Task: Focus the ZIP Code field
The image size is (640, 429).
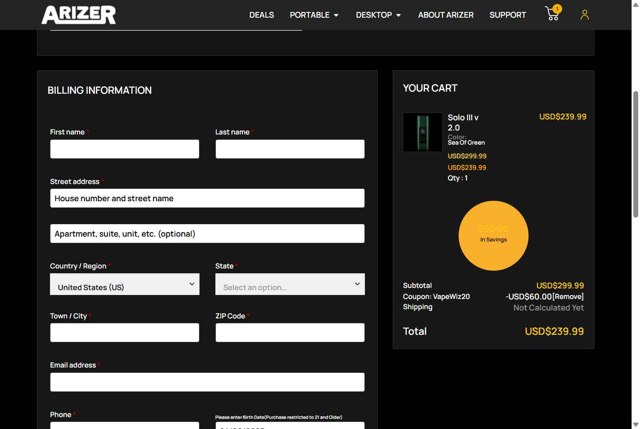Action: tap(290, 332)
